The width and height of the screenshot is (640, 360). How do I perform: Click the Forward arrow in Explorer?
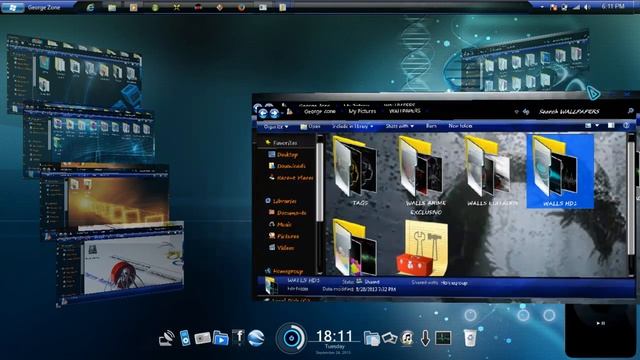coord(274,113)
